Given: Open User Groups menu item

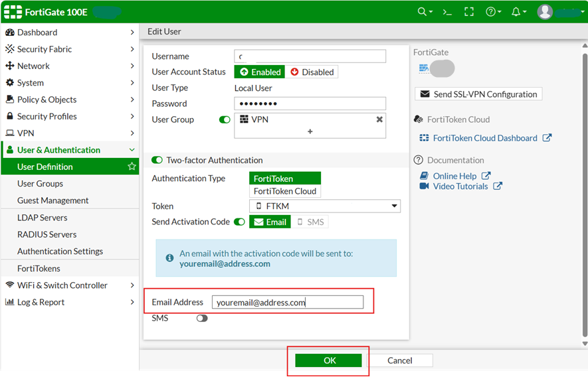Looking at the screenshot, I should click(x=70, y=183).
